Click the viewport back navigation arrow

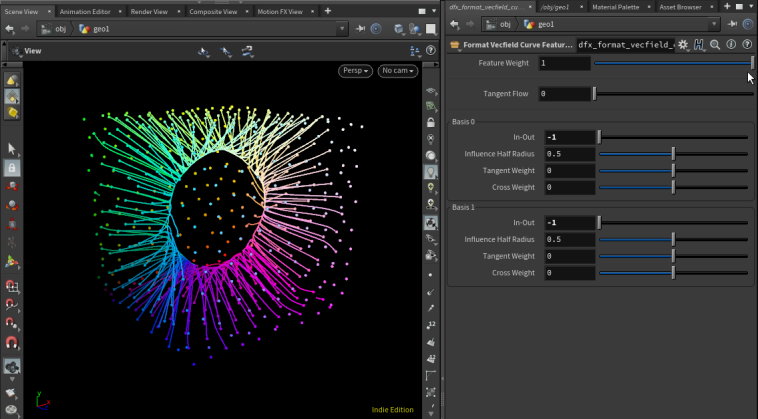(9, 29)
